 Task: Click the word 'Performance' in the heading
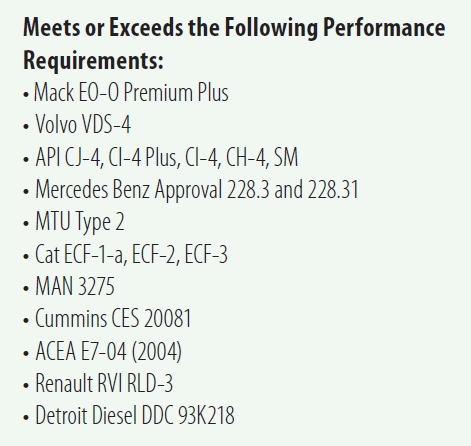point(384,28)
